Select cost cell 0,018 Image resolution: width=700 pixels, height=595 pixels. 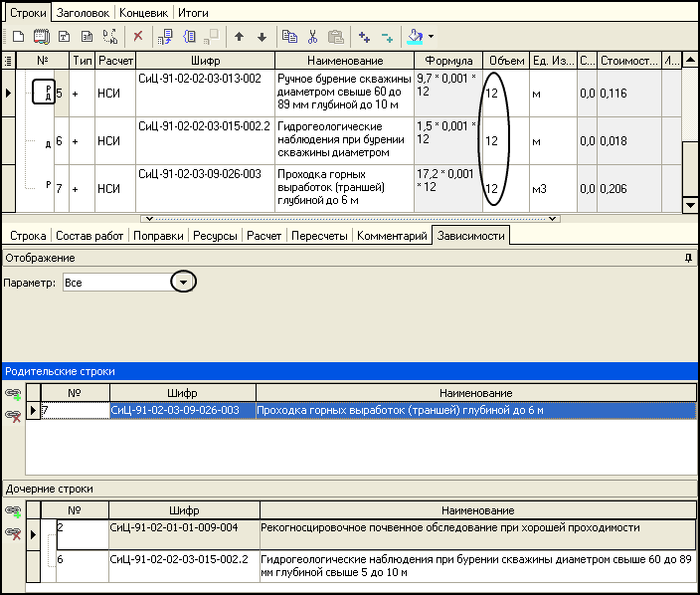(629, 140)
